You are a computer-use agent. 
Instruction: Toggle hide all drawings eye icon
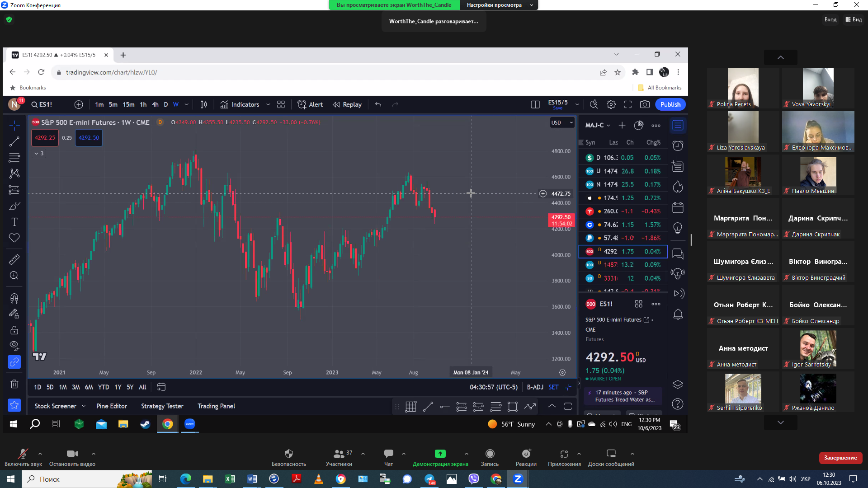coord(14,346)
